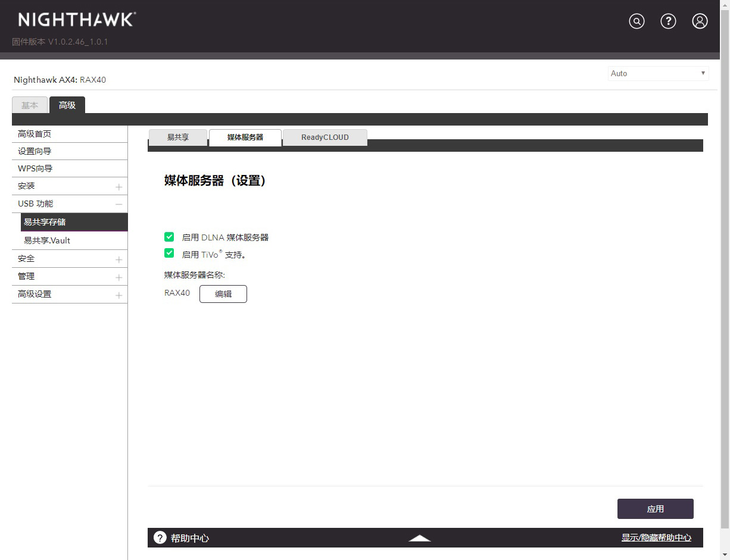Click the 应用 button

click(656, 509)
